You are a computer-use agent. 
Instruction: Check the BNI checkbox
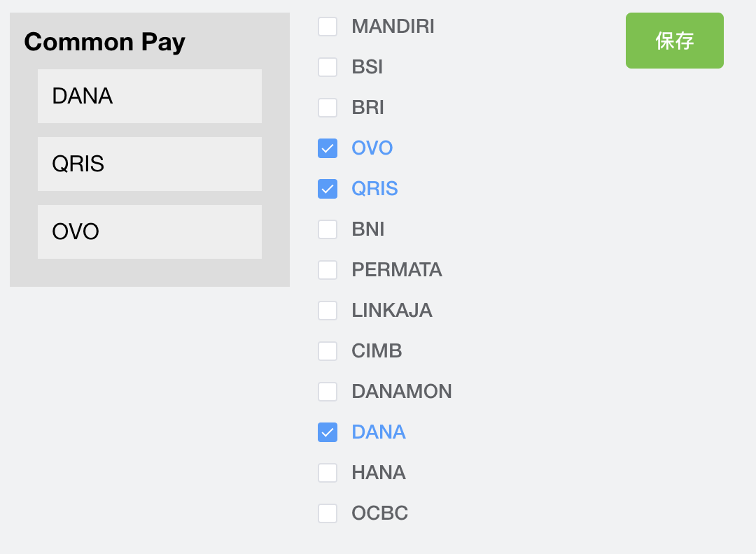pyautogui.click(x=328, y=229)
